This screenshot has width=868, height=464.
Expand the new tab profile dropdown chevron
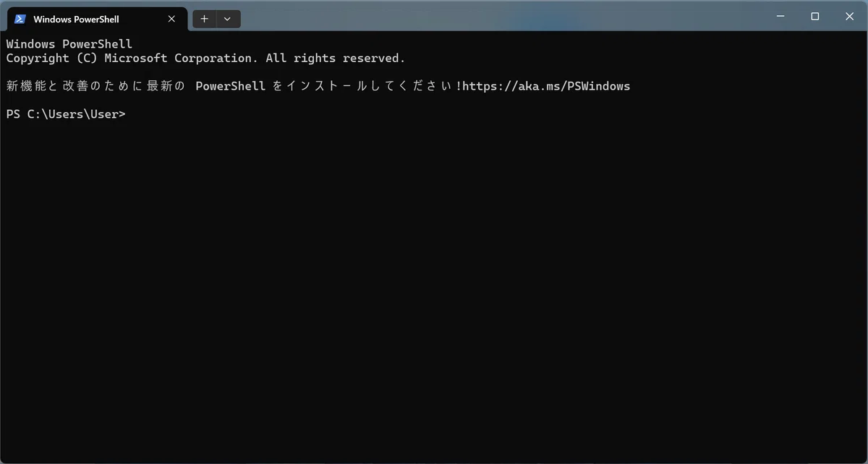coord(227,19)
